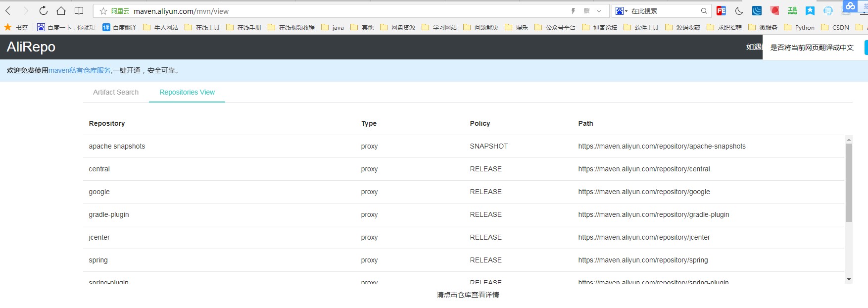Viewport: 868px width, 308px height.
Task: Select the central repository row
Action: coord(464,169)
